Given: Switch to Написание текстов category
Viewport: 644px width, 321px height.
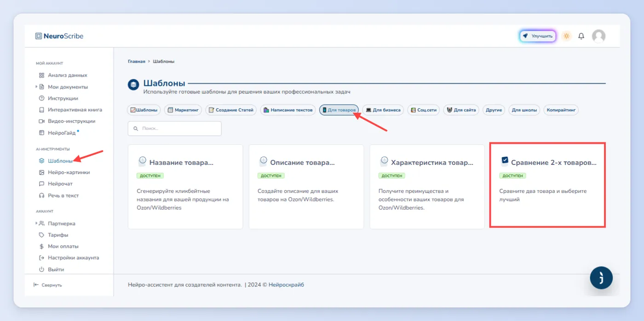Looking at the screenshot, I should click(x=288, y=110).
